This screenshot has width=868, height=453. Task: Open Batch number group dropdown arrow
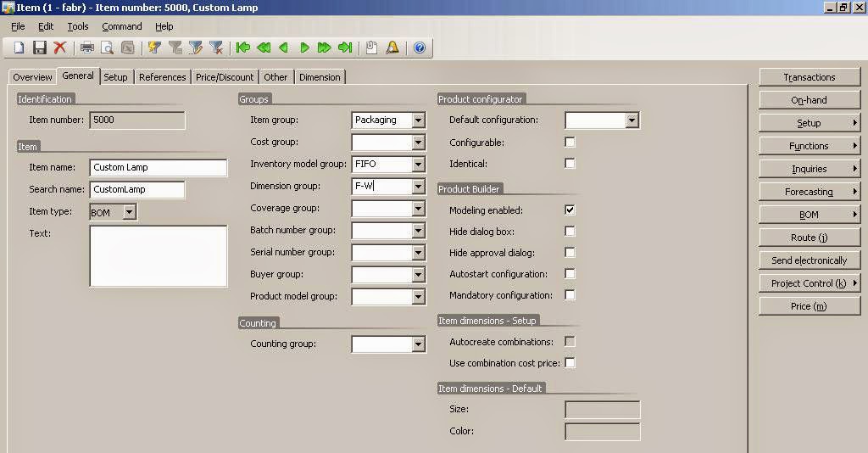coord(419,231)
